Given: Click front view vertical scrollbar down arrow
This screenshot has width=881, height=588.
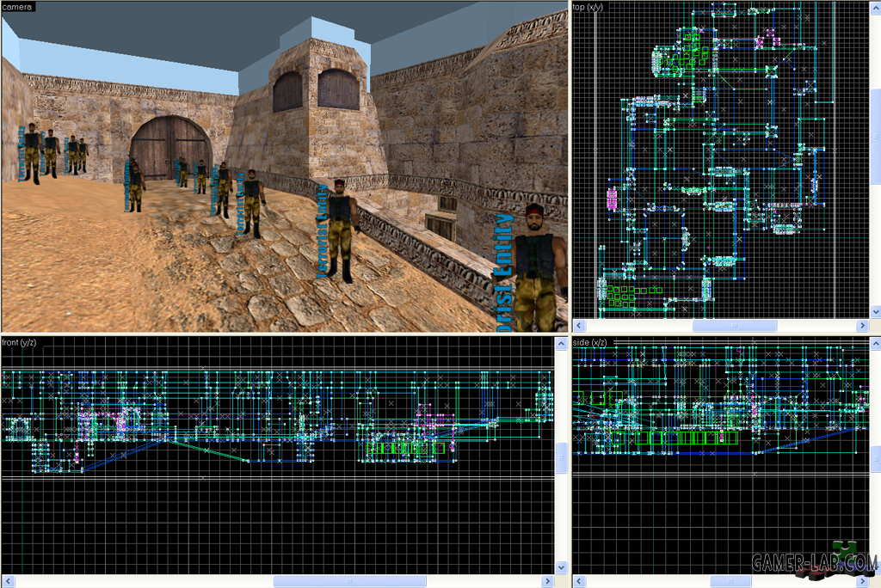Looking at the screenshot, I should pos(561,567).
